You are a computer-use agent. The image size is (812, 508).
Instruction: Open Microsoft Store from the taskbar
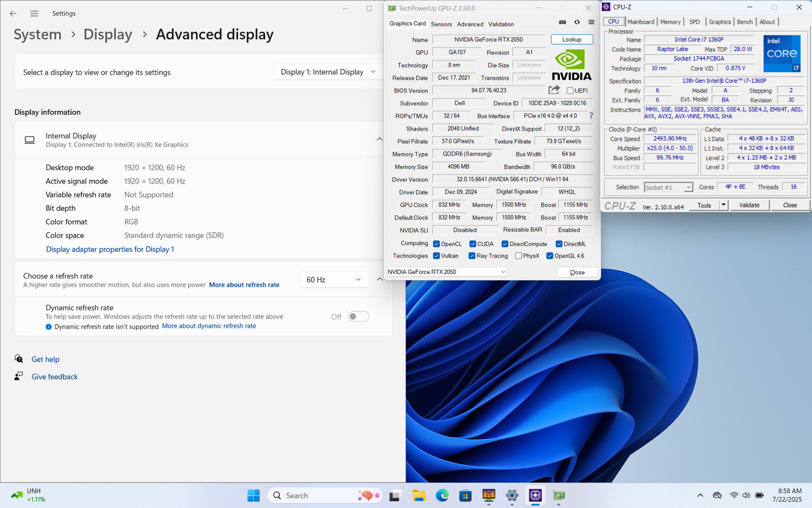coord(465,495)
